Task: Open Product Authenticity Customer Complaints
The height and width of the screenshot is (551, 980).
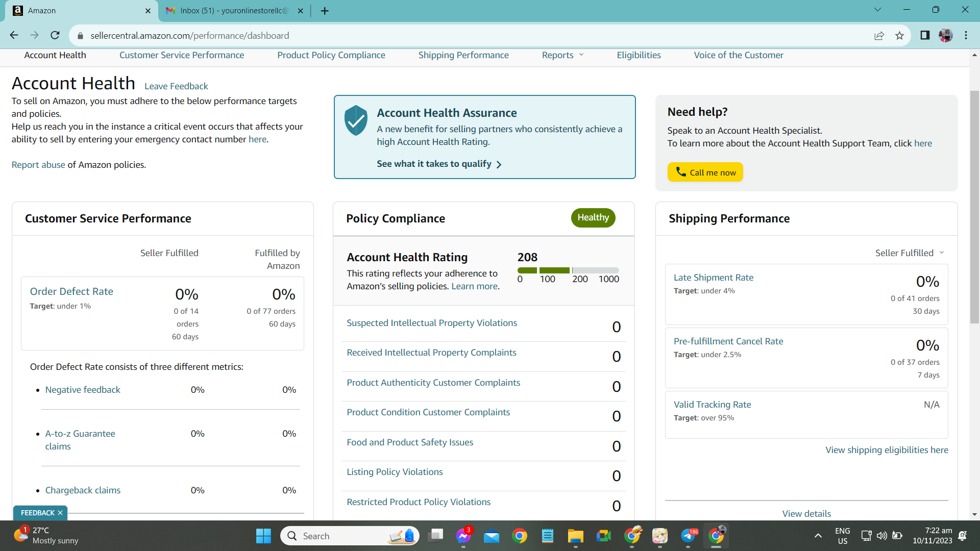Action: [x=433, y=383]
